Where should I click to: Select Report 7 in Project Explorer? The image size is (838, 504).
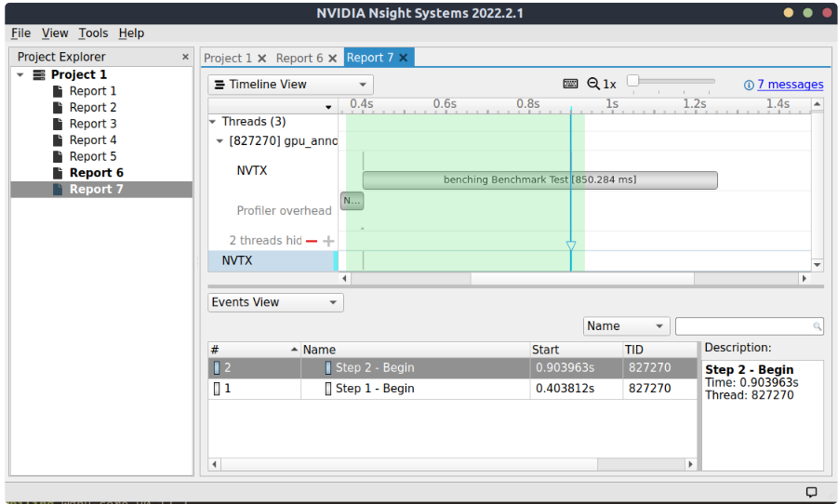click(101, 189)
